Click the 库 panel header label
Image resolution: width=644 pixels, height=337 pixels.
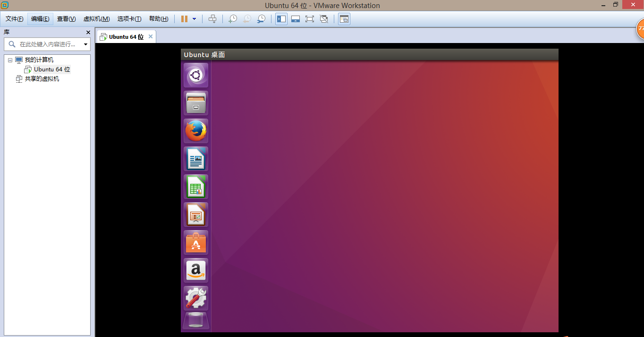(7, 32)
